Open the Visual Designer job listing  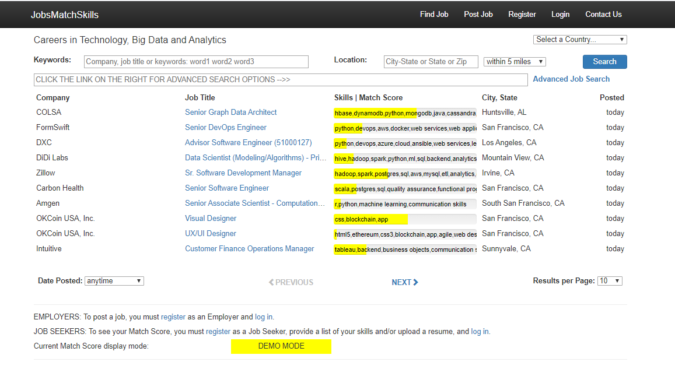click(x=211, y=218)
